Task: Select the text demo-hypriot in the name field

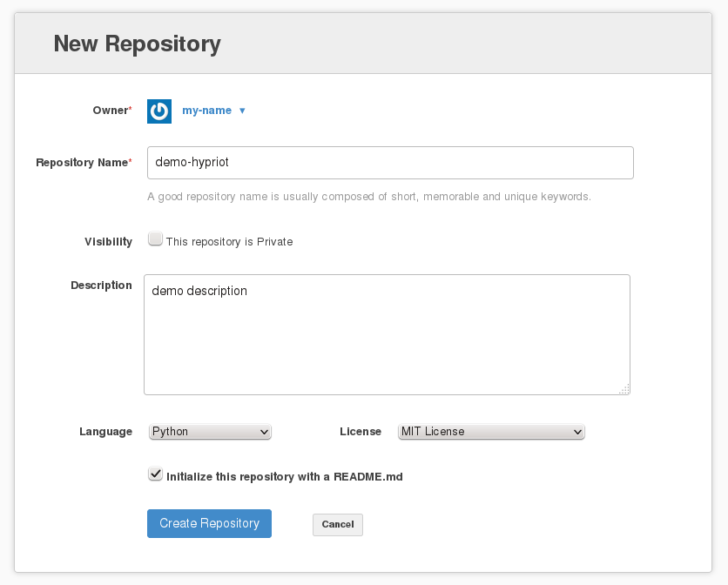Action: pos(191,162)
